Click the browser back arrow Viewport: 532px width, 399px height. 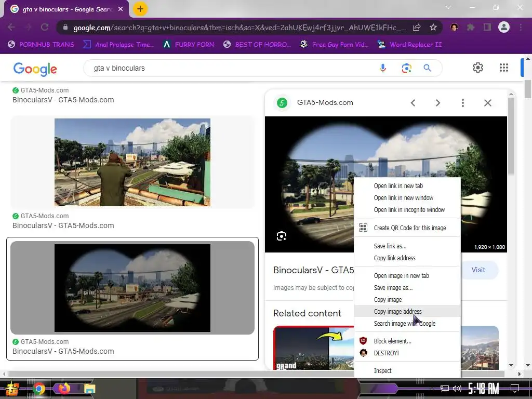(x=11, y=27)
